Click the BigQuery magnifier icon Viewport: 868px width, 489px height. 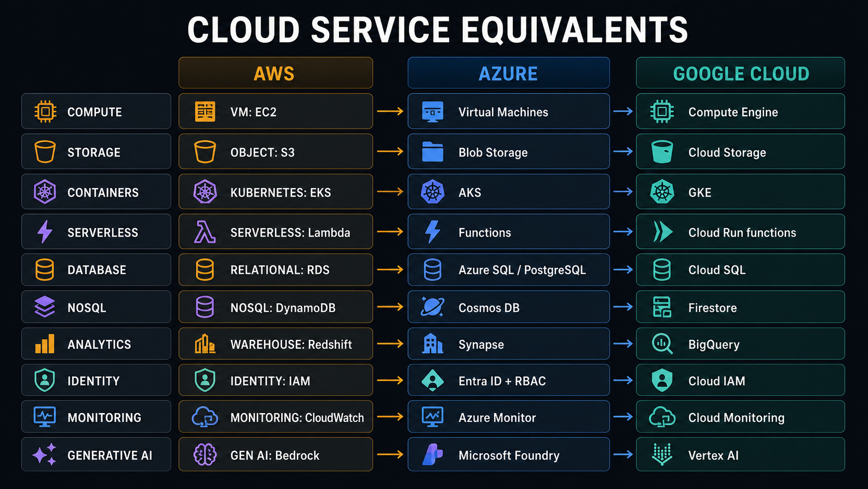(x=662, y=343)
